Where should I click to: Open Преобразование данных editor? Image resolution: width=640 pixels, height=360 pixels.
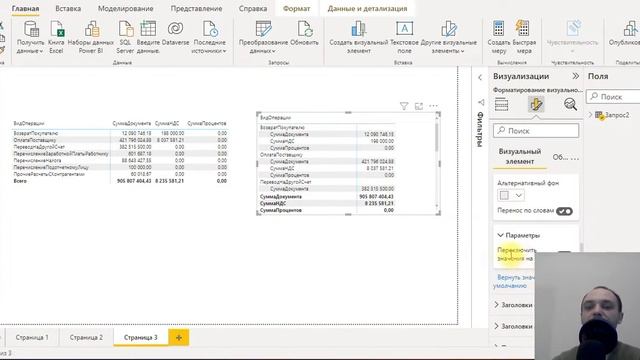[263, 38]
